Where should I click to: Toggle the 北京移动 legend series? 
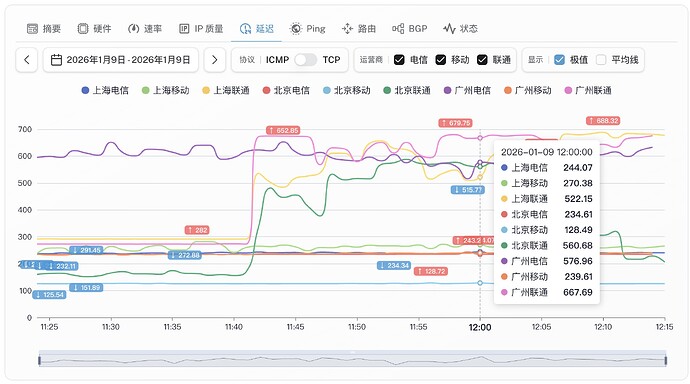pyautogui.click(x=346, y=91)
